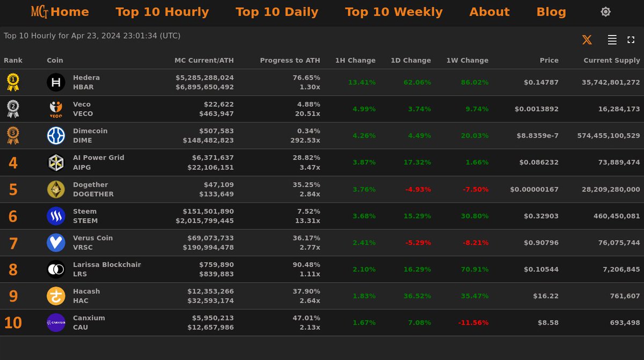
Task: Click the Dimecoin logo icon
Action: coord(56,136)
